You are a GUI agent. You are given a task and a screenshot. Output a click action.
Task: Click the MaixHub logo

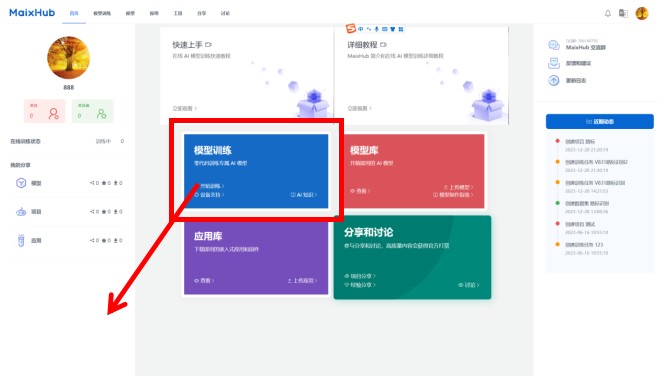point(32,13)
